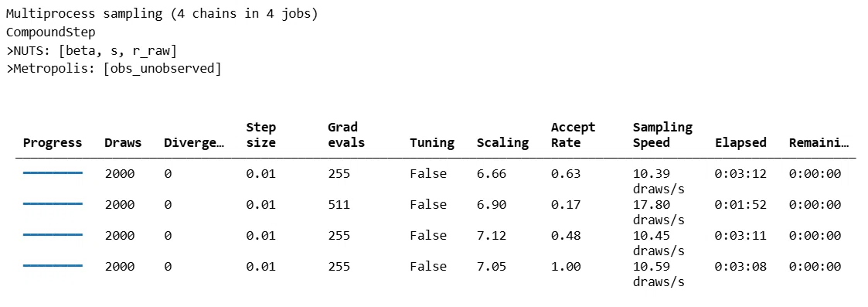868x307 pixels.
Task: Click the elapsed time 0:01:52
Action: click(740, 204)
